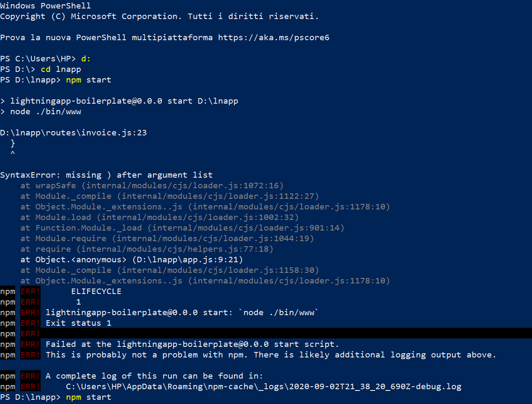Click the "d:" command at first prompt

(86, 58)
